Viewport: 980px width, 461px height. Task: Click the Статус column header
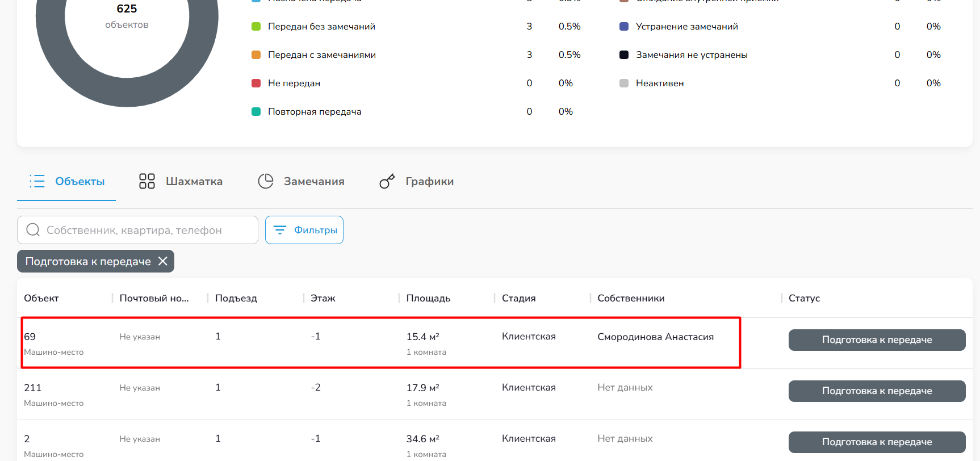[x=804, y=298]
